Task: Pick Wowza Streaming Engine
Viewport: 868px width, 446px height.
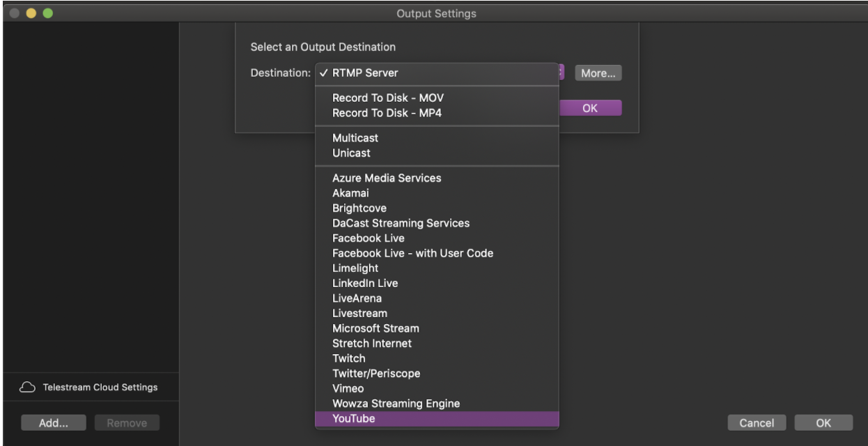Action: coord(437,403)
